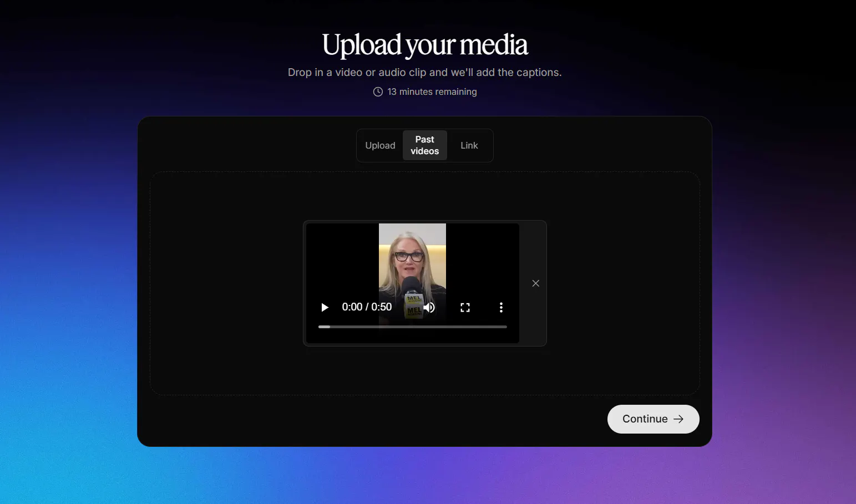Mute the video volume speaker icon
This screenshot has width=856, height=504.
[429, 307]
